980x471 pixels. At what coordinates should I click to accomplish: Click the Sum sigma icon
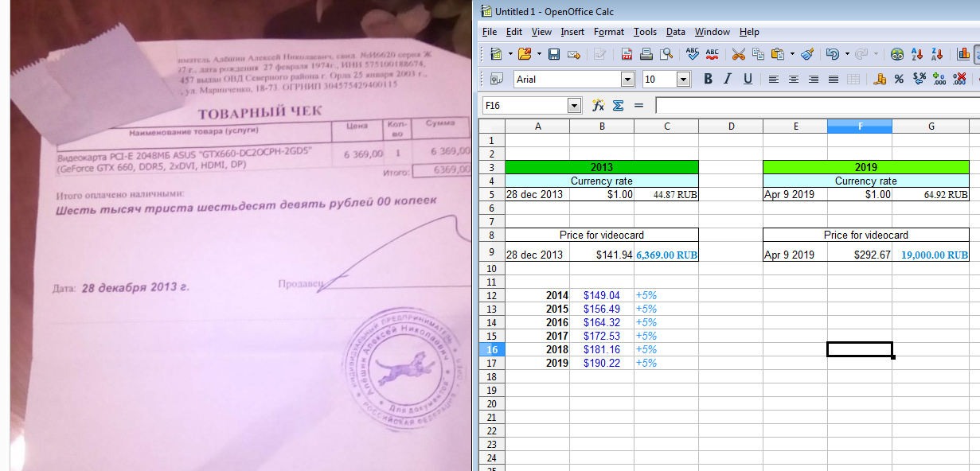[618, 105]
